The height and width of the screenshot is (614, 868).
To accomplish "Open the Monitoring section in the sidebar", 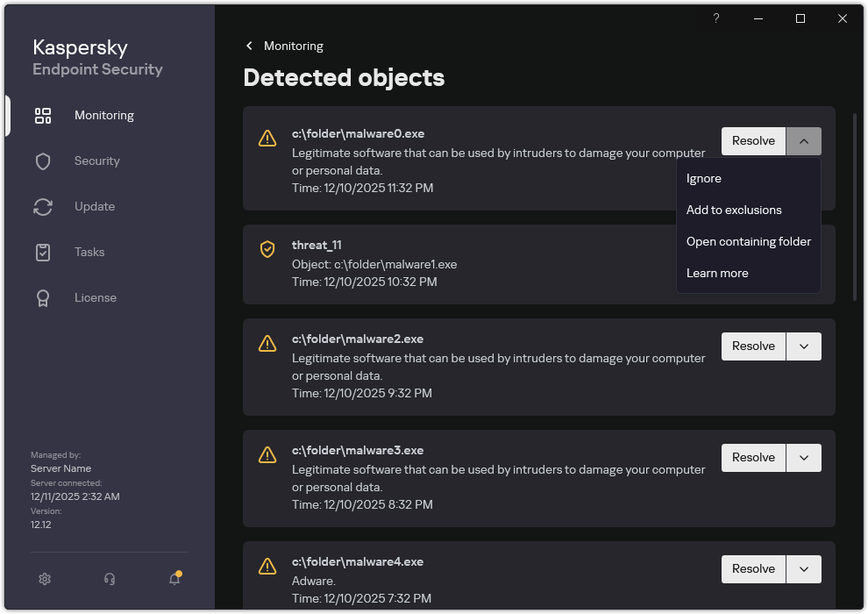I will [103, 115].
